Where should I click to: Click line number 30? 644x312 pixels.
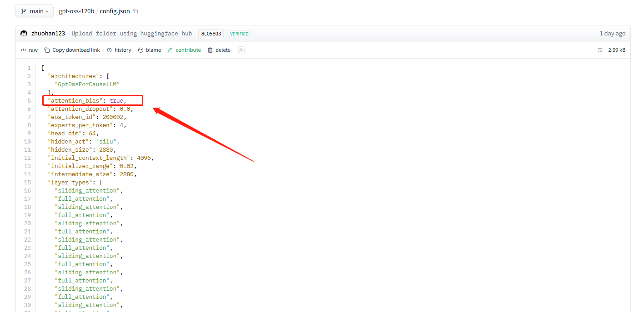[28, 305]
